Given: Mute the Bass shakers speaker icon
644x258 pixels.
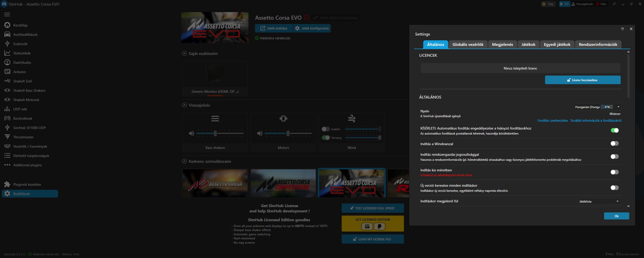Looking at the screenshot, I should click(x=192, y=133).
